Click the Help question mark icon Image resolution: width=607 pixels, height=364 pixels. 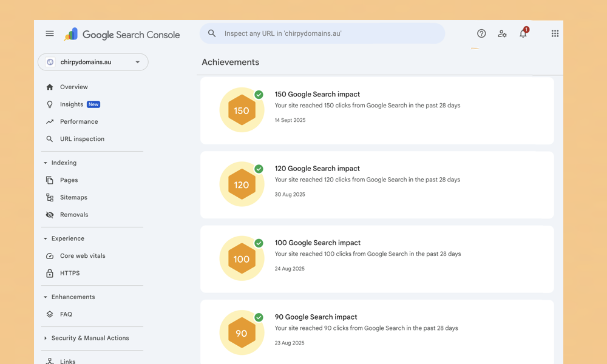point(481,34)
